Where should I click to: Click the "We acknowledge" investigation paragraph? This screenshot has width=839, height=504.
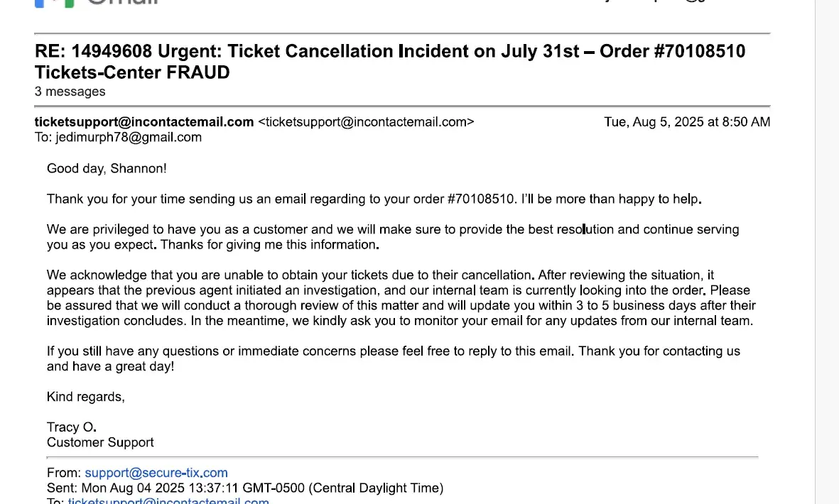[x=401, y=297]
